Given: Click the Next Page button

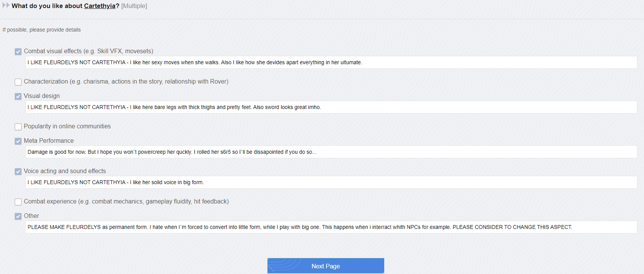Looking at the screenshot, I should (325, 266).
